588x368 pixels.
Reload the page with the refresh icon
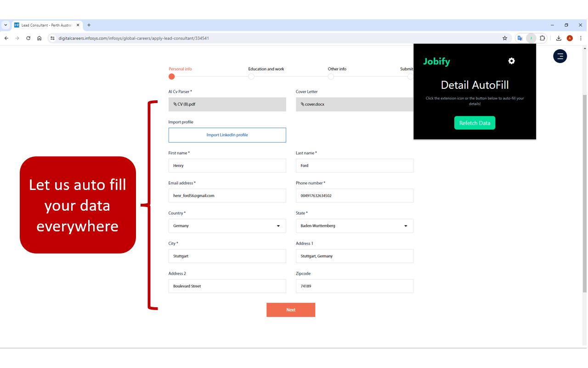(x=28, y=38)
